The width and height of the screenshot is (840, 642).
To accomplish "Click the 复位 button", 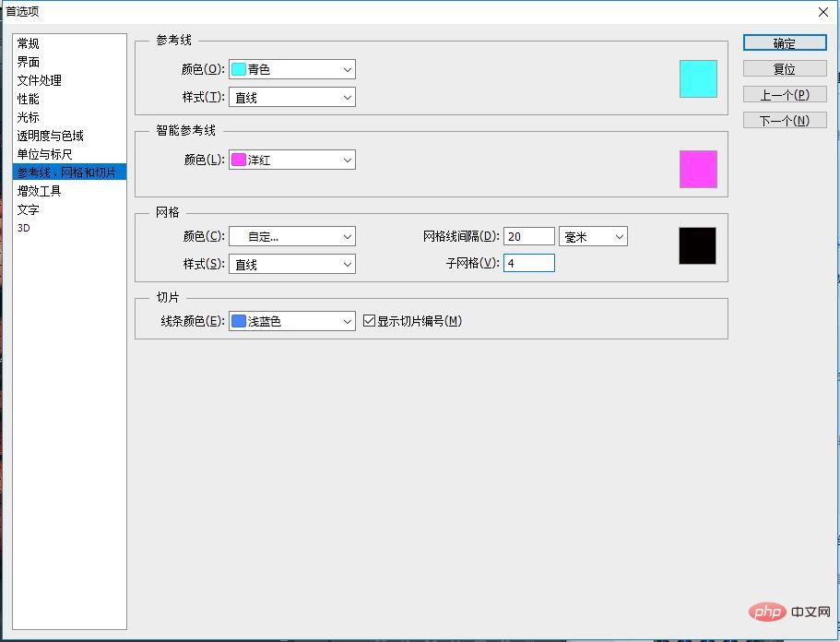I will point(785,69).
